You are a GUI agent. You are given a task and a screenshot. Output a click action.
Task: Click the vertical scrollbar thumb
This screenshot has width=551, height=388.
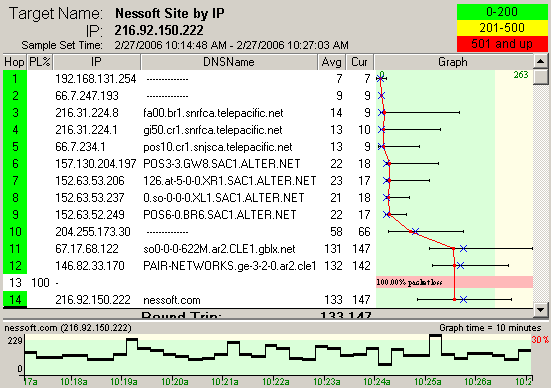[541, 77]
